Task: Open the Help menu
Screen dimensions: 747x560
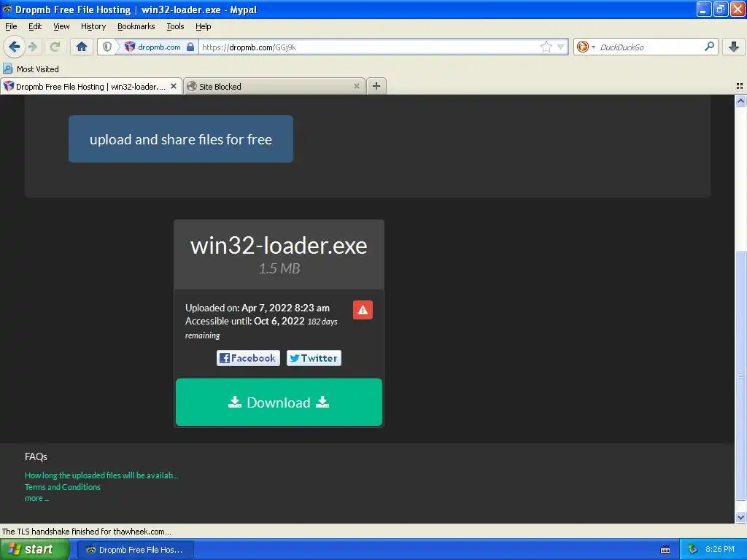Action: [x=203, y=26]
